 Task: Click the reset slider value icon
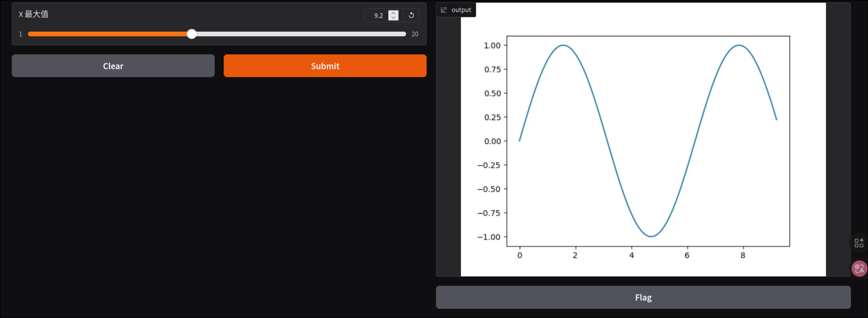[x=411, y=15]
